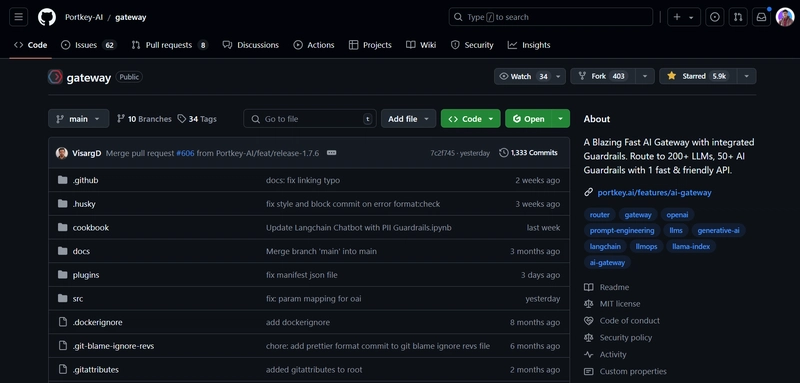
Task: Open the Portkey-AI organization link
Action: coord(84,17)
